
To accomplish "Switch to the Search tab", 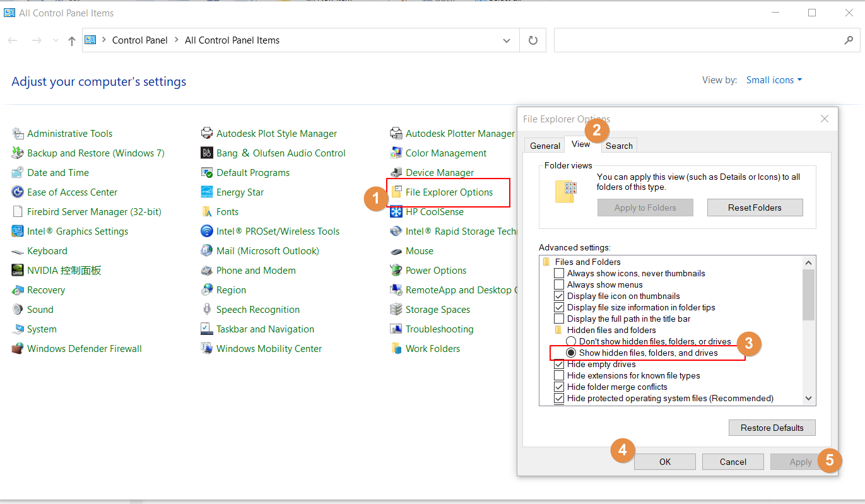I will [x=619, y=146].
